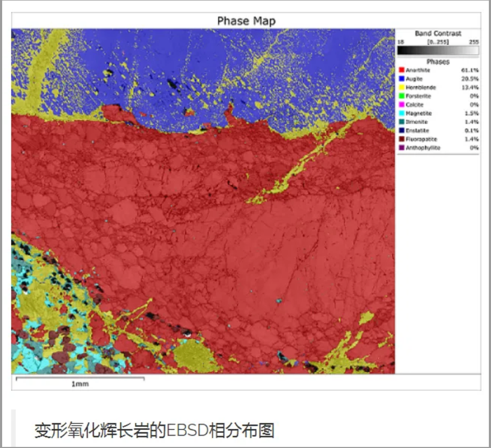This screenshot has width=491, height=448.
Task: Pick the green Forsterite color swatch
Action: (401, 96)
